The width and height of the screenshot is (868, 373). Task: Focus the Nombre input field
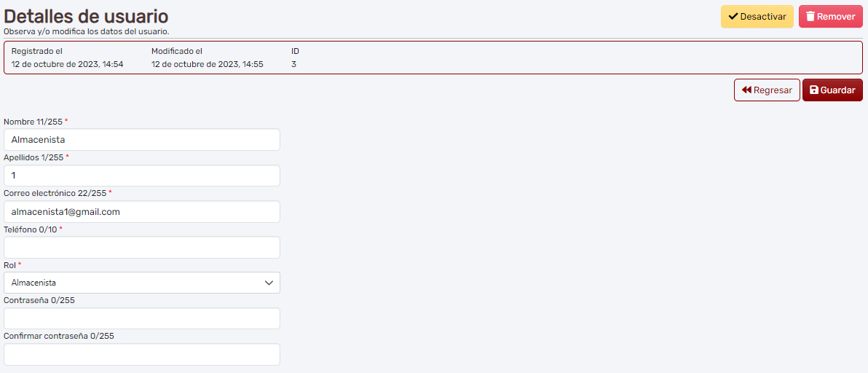pyautogui.click(x=142, y=140)
